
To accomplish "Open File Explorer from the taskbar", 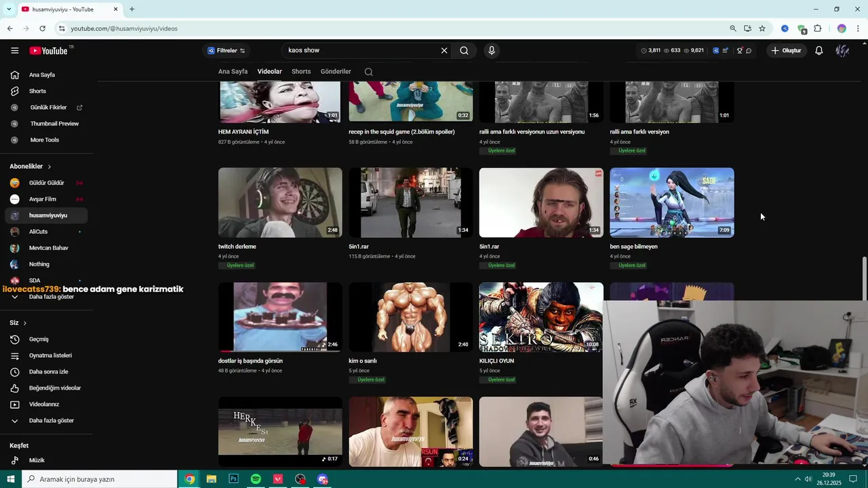I will (x=211, y=479).
